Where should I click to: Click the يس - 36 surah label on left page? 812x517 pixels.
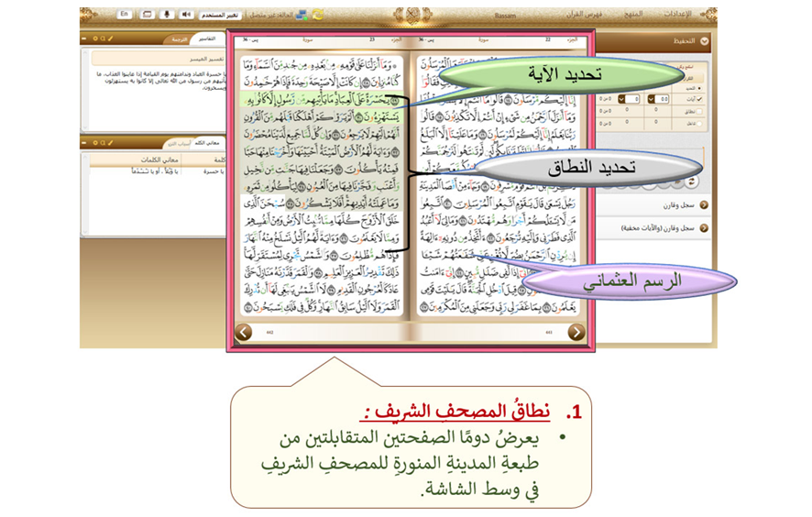[250, 40]
